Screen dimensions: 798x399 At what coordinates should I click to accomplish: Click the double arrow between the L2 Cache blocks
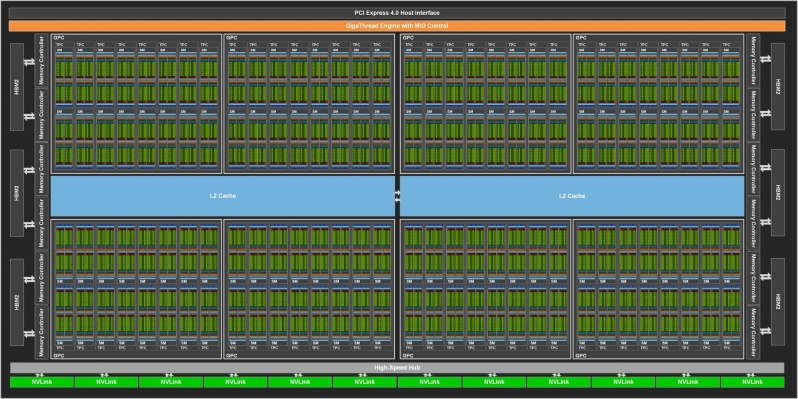[397, 196]
